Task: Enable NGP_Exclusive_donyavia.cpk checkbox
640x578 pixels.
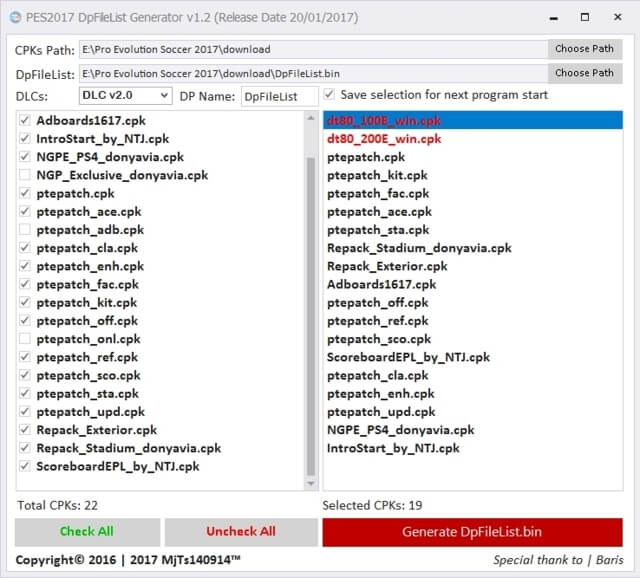Action: (x=25, y=175)
